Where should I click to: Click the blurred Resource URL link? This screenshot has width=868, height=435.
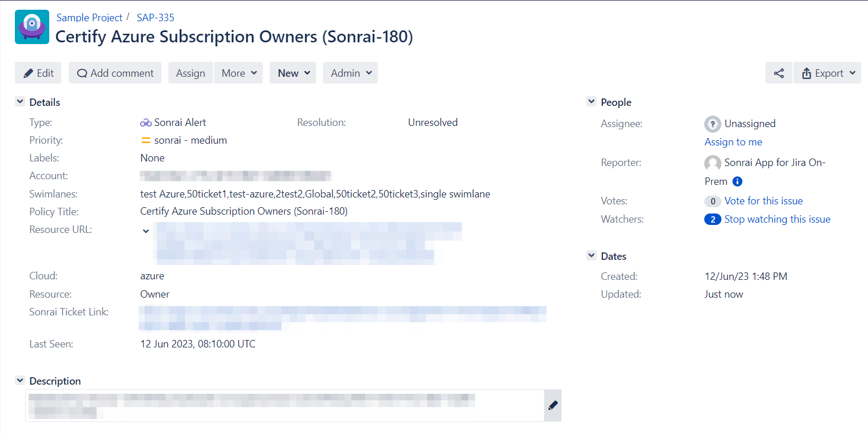point(307,243)
